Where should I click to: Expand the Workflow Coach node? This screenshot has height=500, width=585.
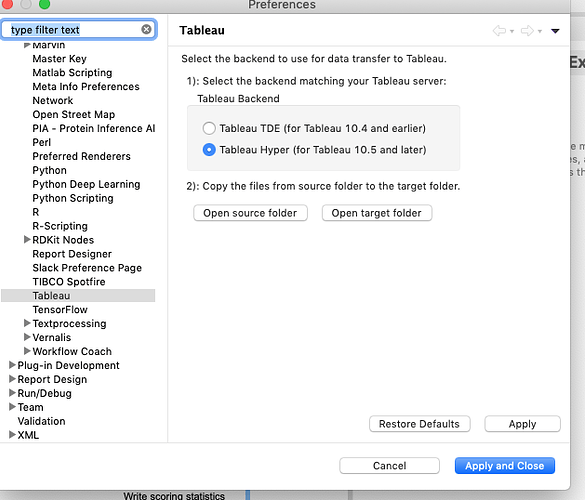pos(27,351)
